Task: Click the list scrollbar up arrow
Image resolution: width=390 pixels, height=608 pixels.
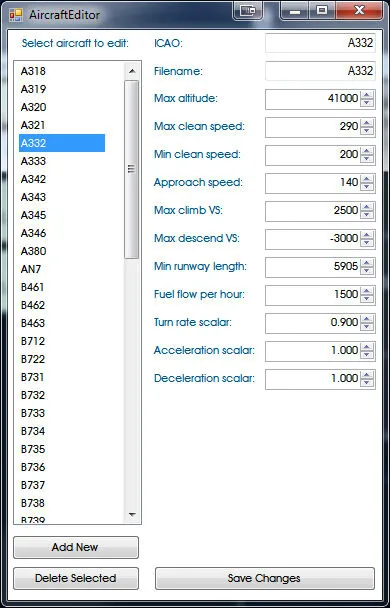Action: point(132,71)
